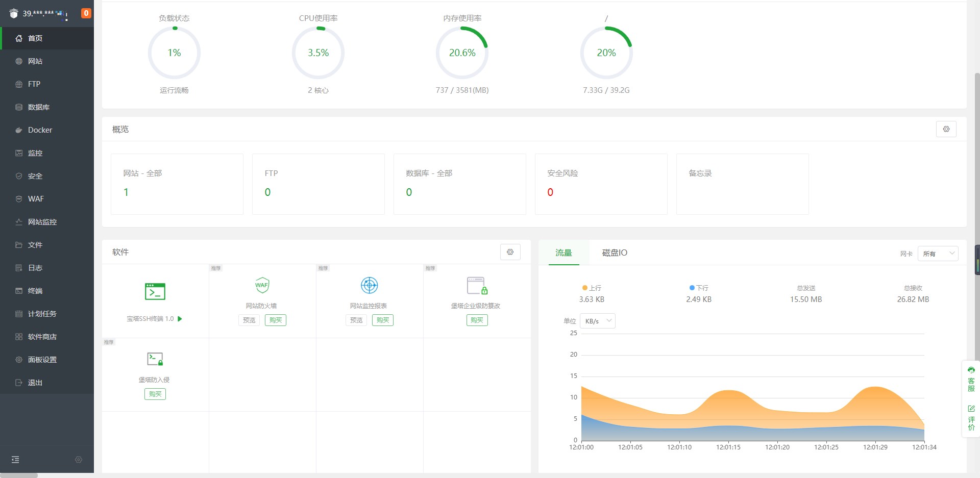This screenshot has height=478, width=980.
Task: Click the horizontal scrollbar at the bottom
Action: click(19, 475)
